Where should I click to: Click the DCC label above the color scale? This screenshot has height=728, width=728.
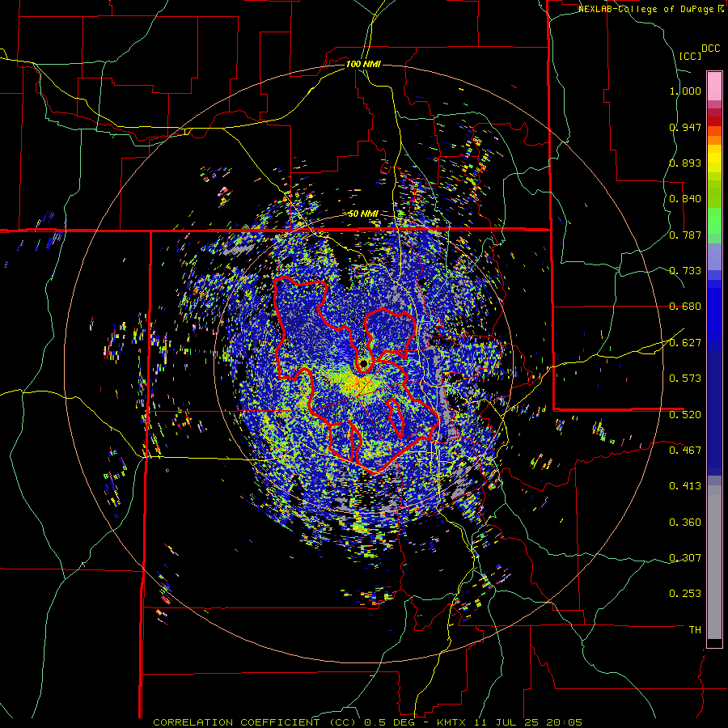710,49
